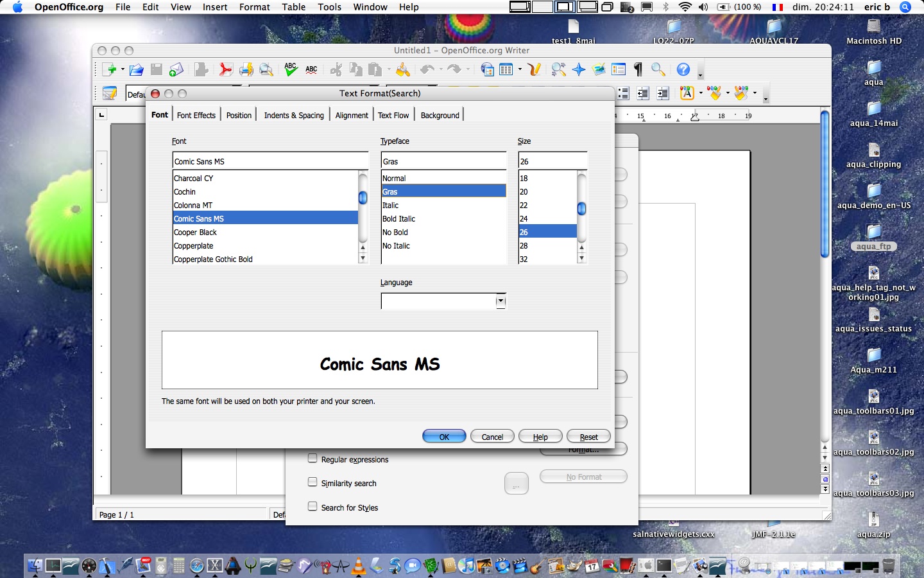
Task: Click the Save diskette icon
Action: (156, 69)
